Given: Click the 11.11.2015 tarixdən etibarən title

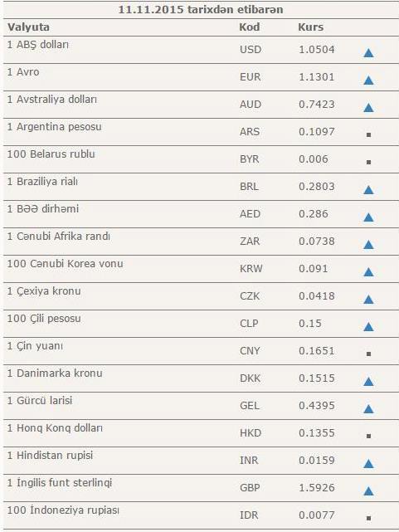Looking at the screenshot, I should 201,10.
